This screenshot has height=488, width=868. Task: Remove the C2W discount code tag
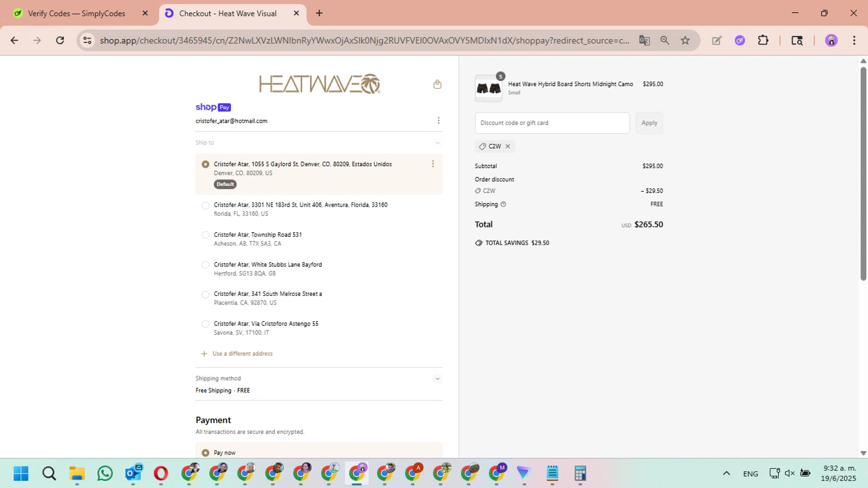coord(508,146)
